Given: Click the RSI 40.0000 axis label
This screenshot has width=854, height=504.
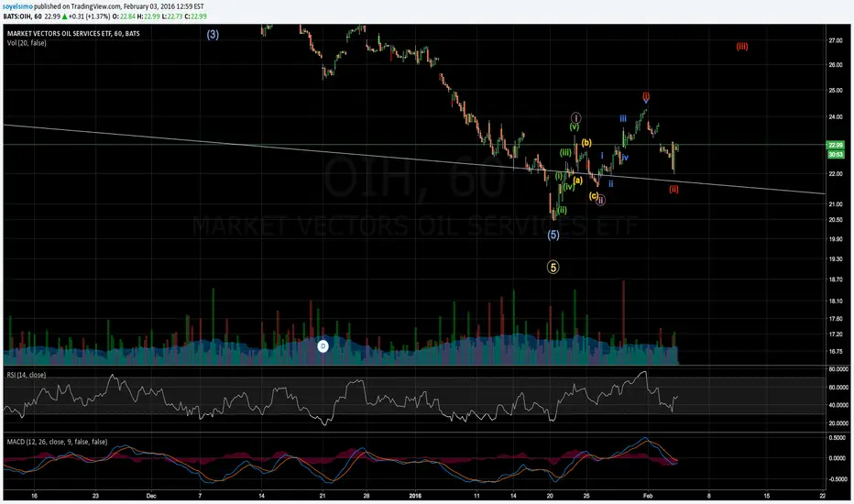Looking at the screenshot, I should pos(838,405).
